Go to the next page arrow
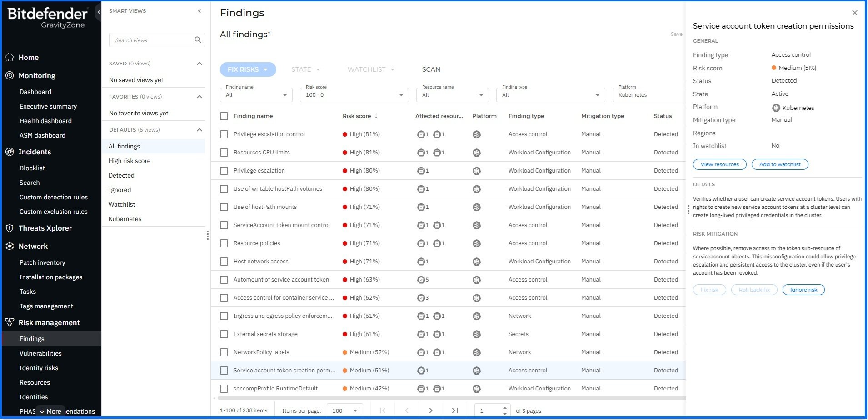The height and width of the screenshot is (420, 868). click(x=430, y=410)
